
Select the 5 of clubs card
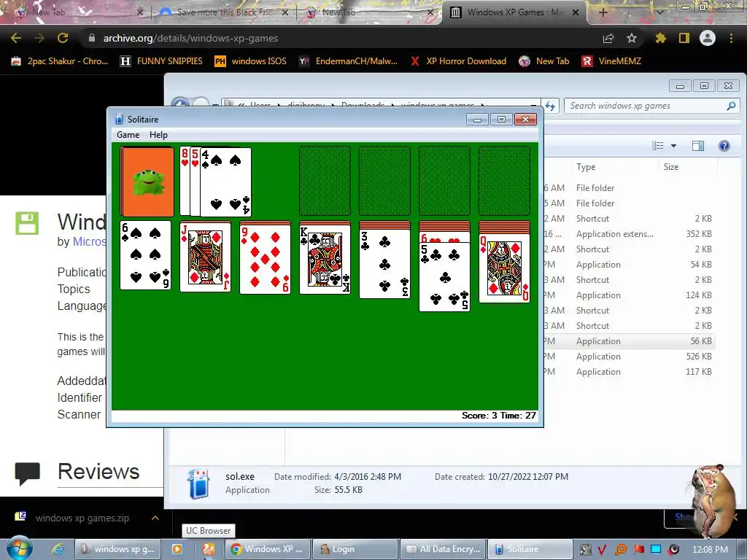tap(444, 276)
